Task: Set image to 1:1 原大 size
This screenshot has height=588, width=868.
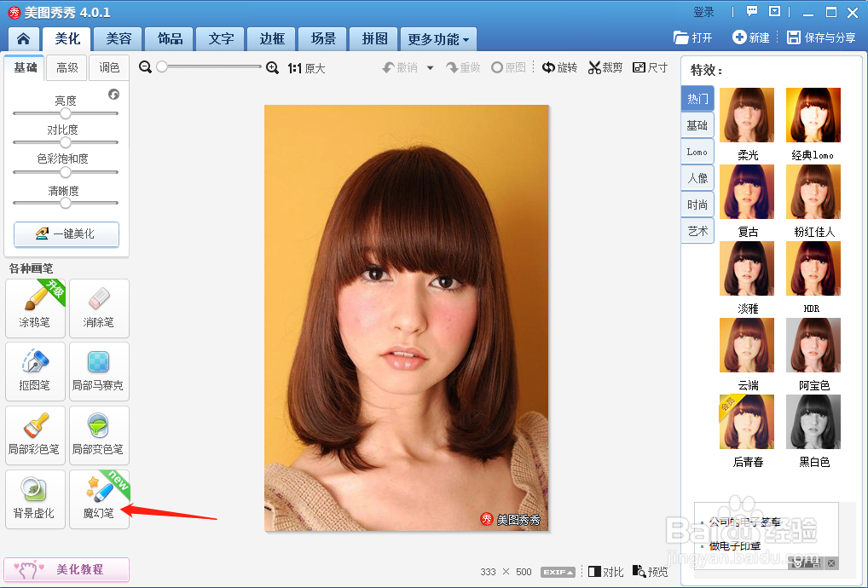Action: point(306,68)
